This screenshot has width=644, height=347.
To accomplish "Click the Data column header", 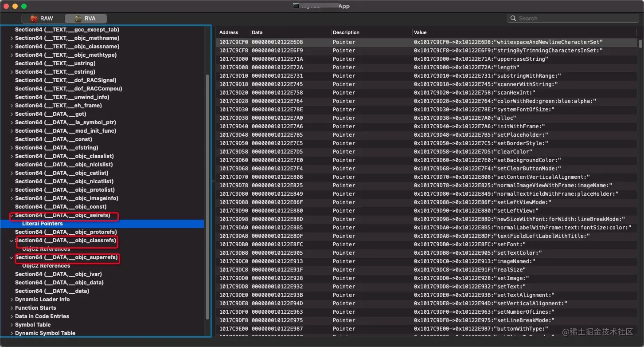I will tap(257, 32).
